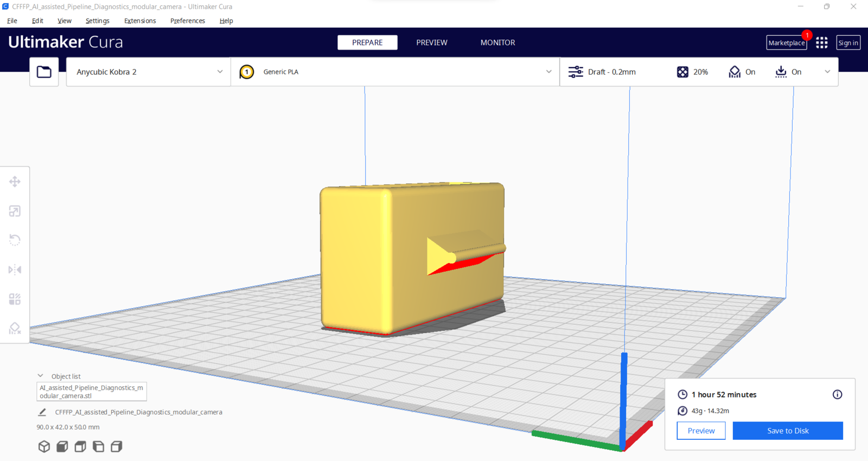Expand the Anycubic Kobra 2 printer dropdown

(x=149, y=72)
